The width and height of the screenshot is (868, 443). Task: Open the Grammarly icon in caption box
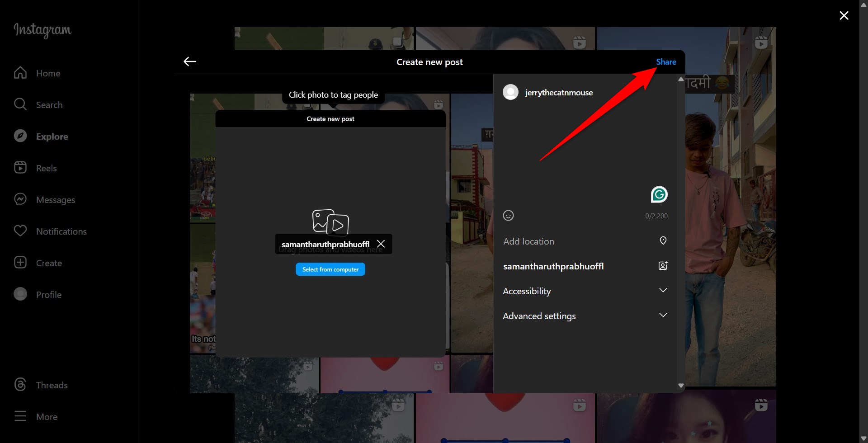(x=659, y=194)
